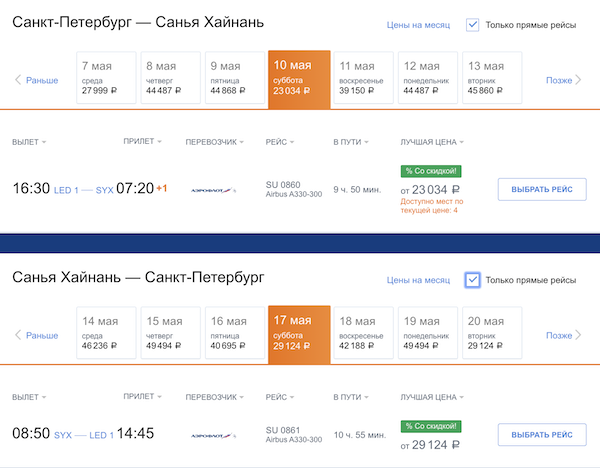Click the Aeroflot logo on flight SU 0861
600x468 pixels.
[212, 435]
